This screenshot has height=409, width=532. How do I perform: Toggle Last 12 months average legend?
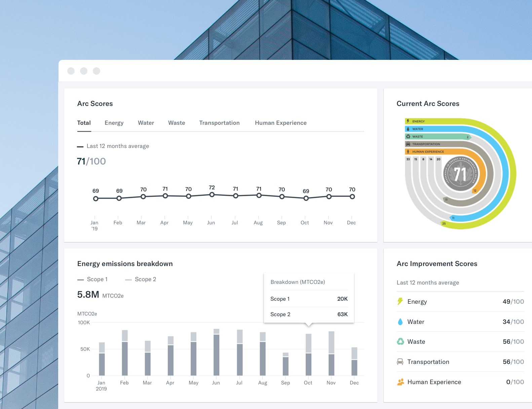click(x=113, y=146)
